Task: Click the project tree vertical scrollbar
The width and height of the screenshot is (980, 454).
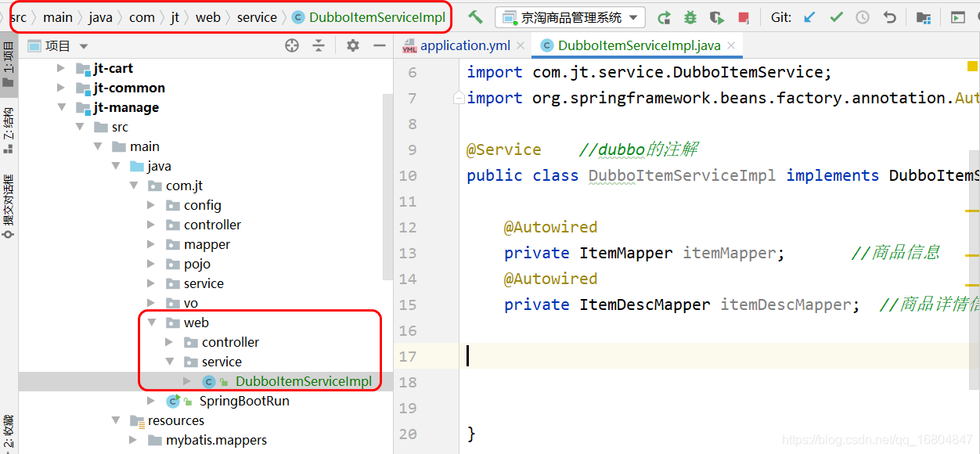Action: pos(387,186)
